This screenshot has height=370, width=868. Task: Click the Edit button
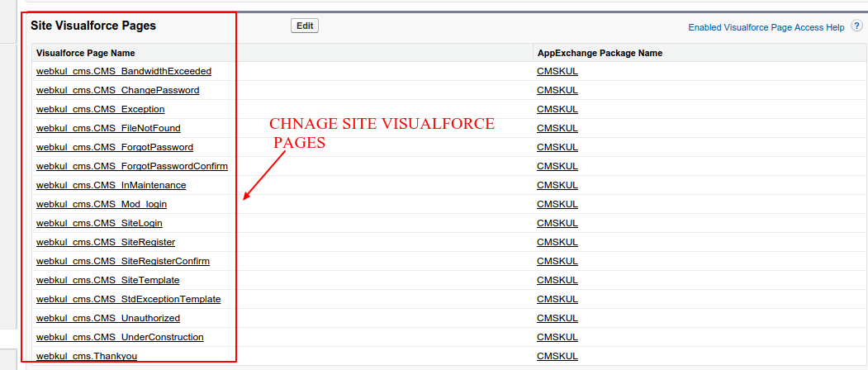click(305, 26)
